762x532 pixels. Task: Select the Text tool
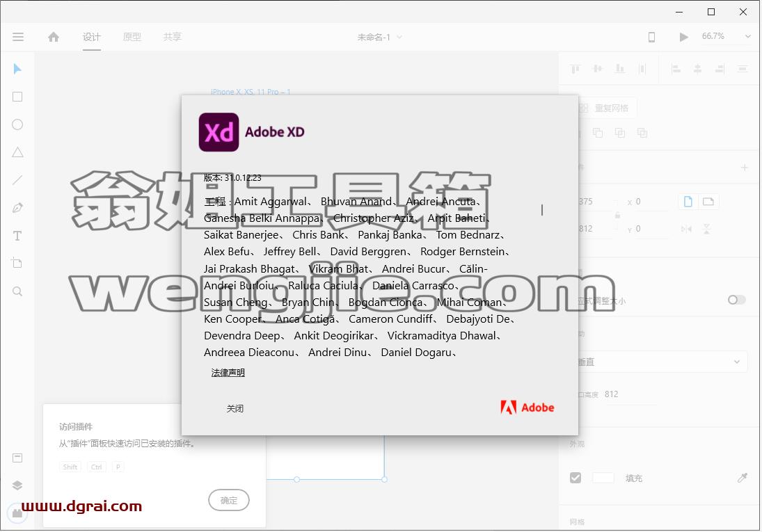(x=17, y=236)
